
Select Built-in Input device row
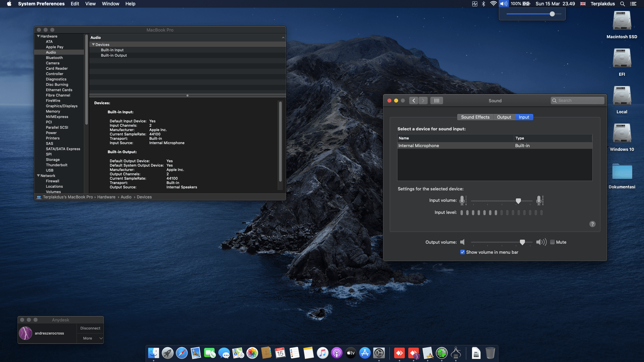tap(187, 50)
